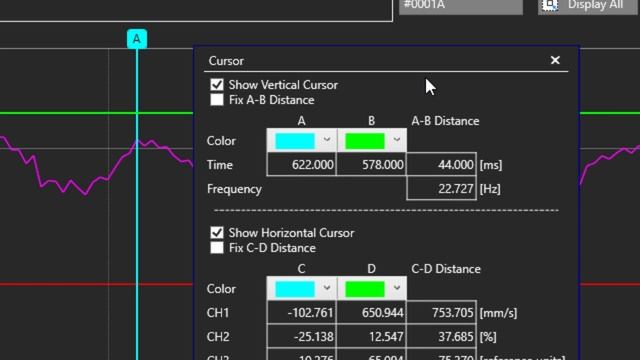Select the A vertical cursor marker
This screenshot has width=640, height=360.
coord(137,39)
